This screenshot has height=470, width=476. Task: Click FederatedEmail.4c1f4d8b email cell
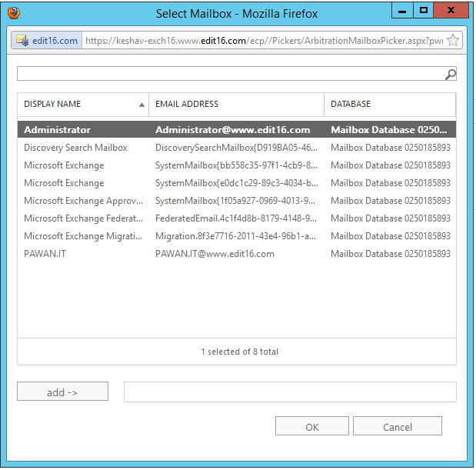[x=236, y=218]
